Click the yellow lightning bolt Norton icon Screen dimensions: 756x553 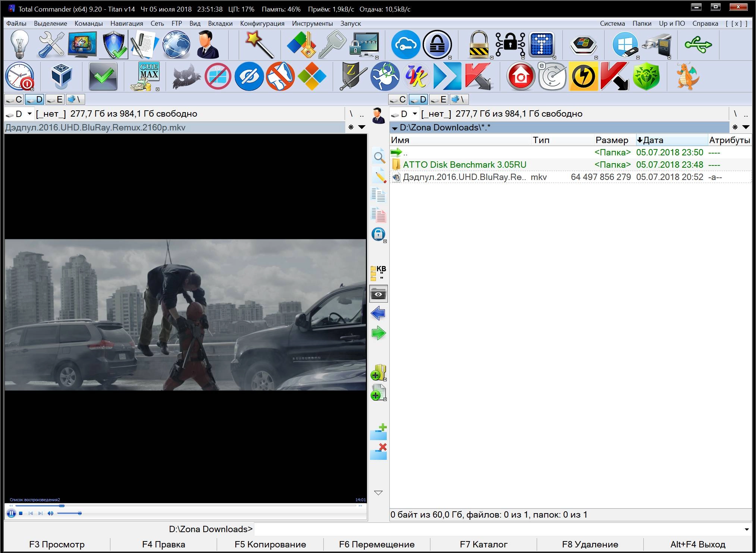583,76
